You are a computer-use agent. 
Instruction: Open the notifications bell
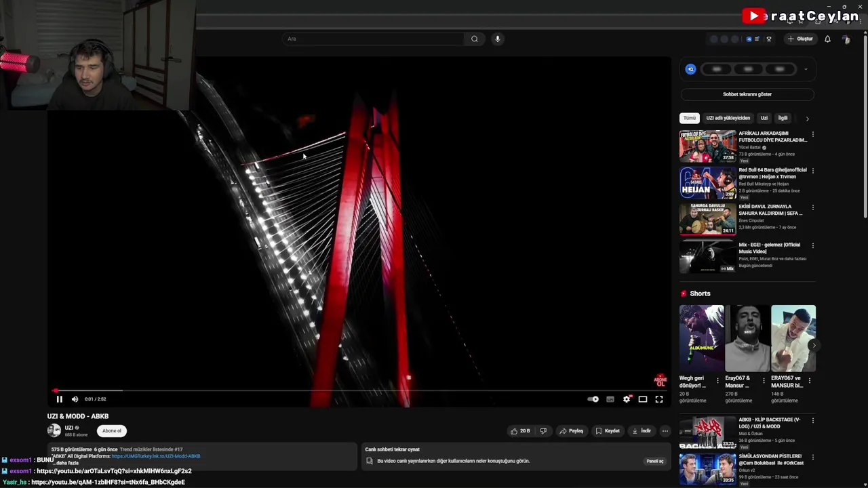[827, 39]
